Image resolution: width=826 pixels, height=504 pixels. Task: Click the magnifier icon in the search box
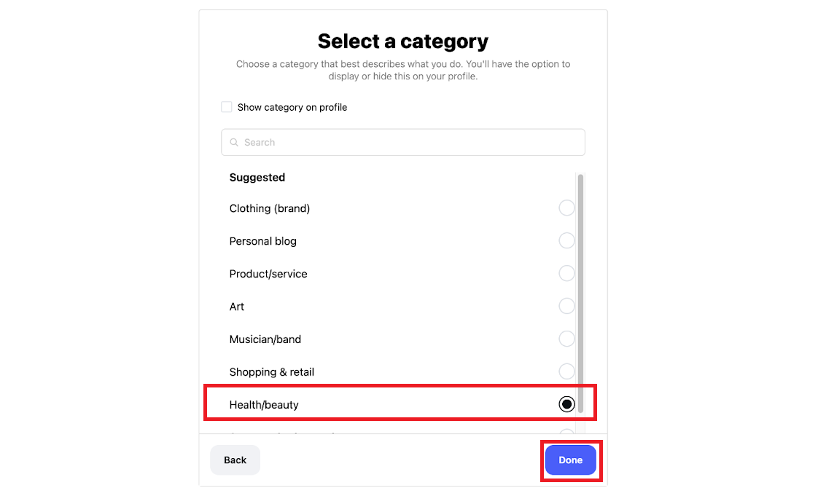(x=234, y=143)
